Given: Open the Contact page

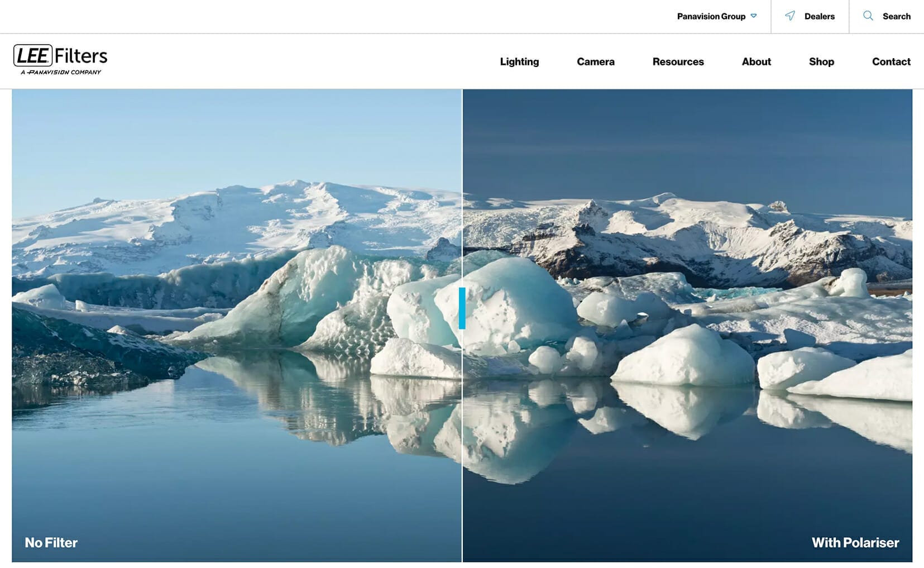Looking at the screenshot, I should (891, 61).
